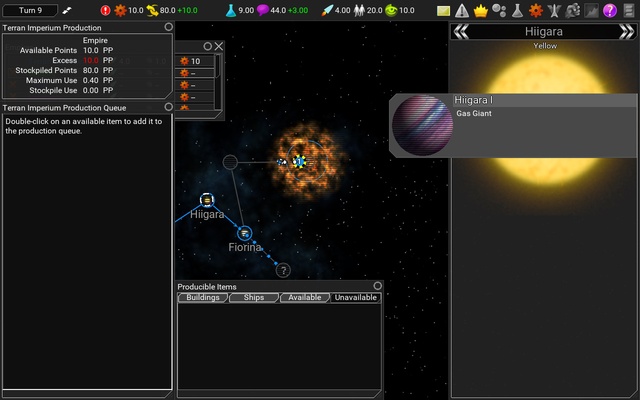Click the auto-advance turn icon beside Turn 9
The image size is (640, 400).
(67, 11)
